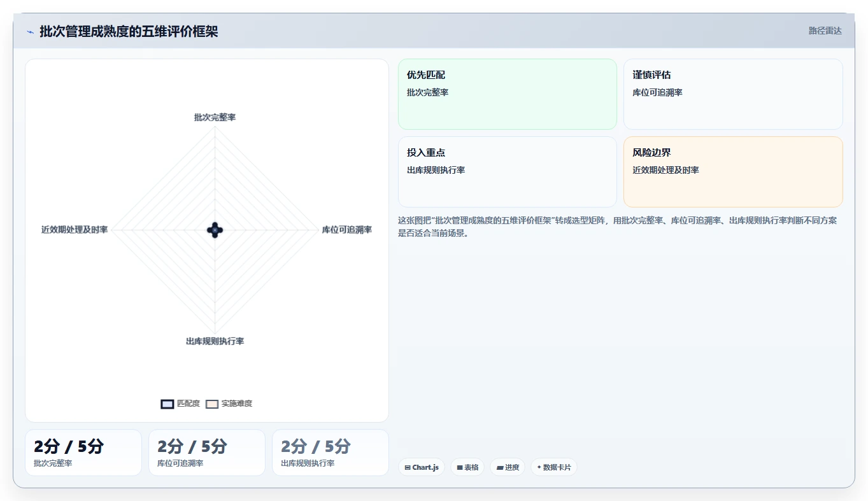868x501 pixels.
Task: Select the 风险边界 card
Action: point(733,172)
